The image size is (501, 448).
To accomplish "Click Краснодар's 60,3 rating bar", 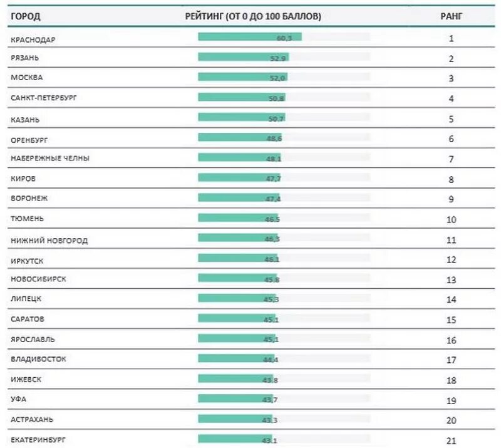I will click(x=249, y=37).
